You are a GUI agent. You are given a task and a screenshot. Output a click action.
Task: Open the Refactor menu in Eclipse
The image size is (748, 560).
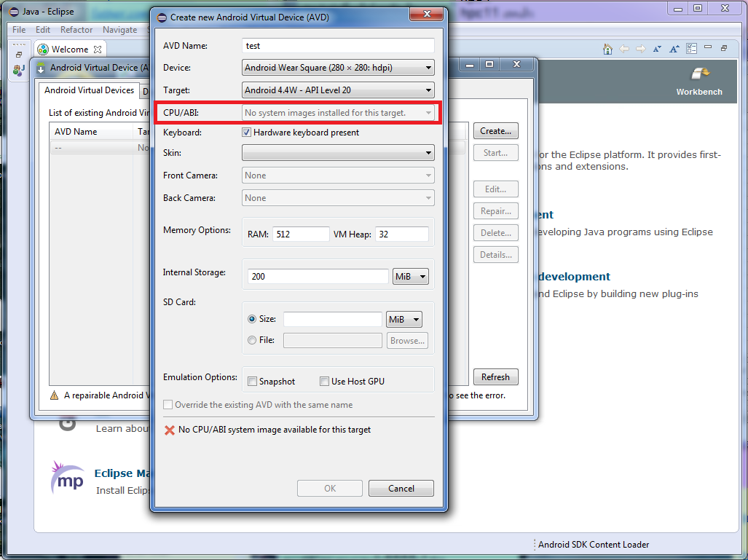click(76, 30)
